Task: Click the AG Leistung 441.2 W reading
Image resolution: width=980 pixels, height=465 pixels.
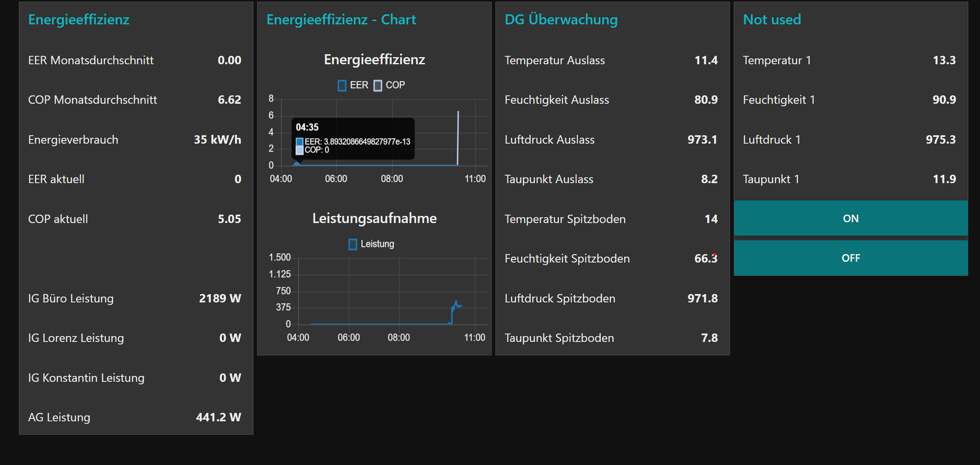Action: (x=218, y=417)
